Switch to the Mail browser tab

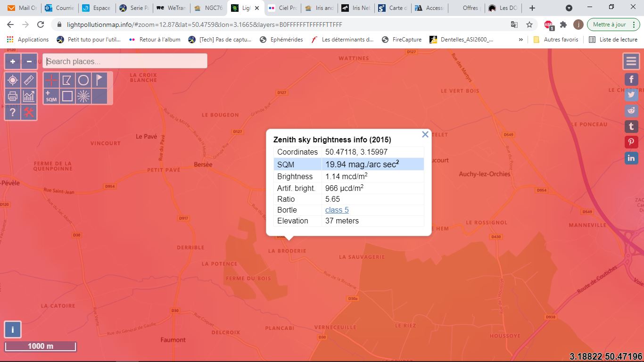point(22,8)
